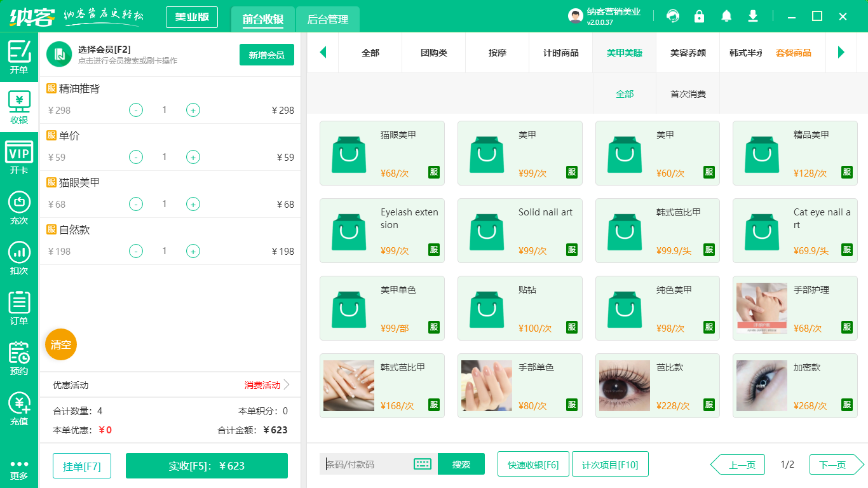The height and width of the screenshot is (488, 868).
Task: Switch to the 首次消费 filter
Action: (688, 93)
